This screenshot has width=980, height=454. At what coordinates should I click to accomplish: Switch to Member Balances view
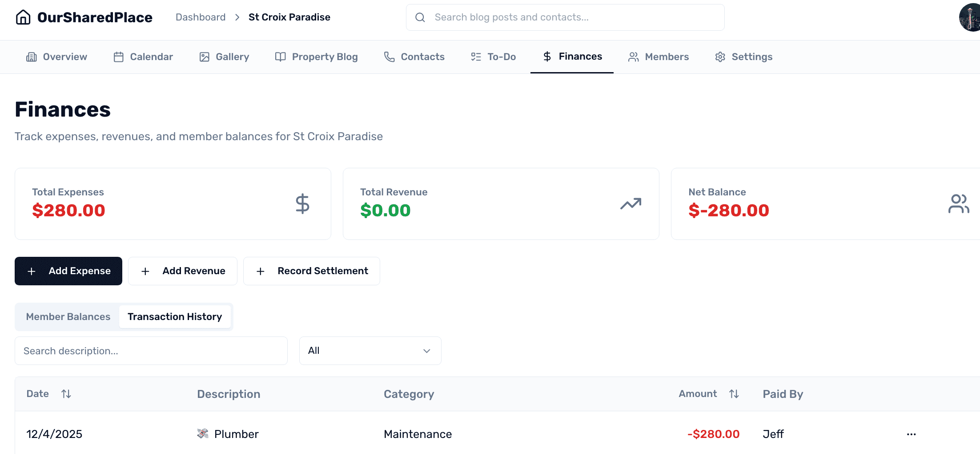(68, 317)
